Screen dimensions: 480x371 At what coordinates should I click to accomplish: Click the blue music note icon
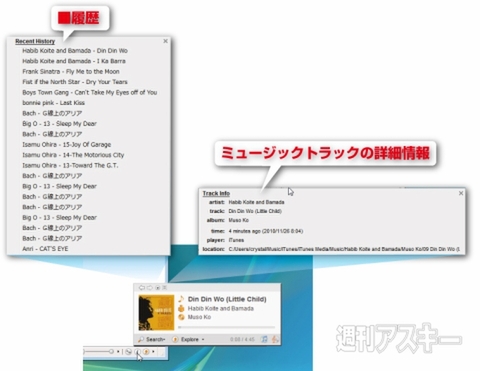point(264,339)
